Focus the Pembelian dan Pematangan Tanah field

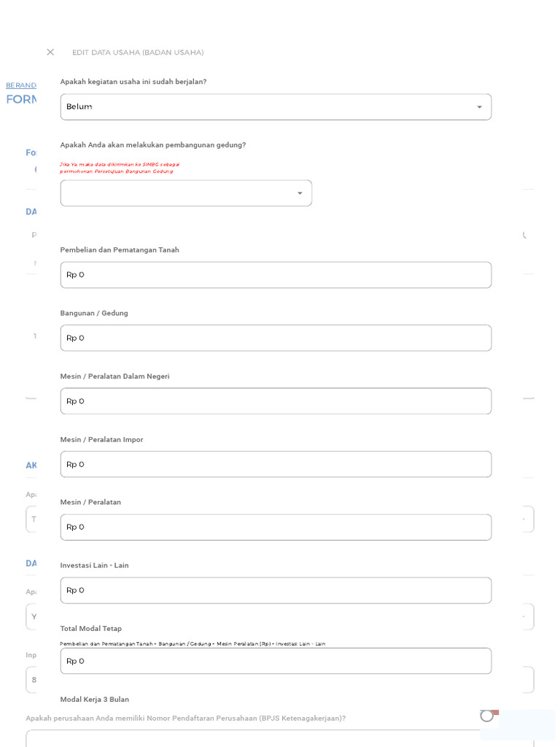276,275
